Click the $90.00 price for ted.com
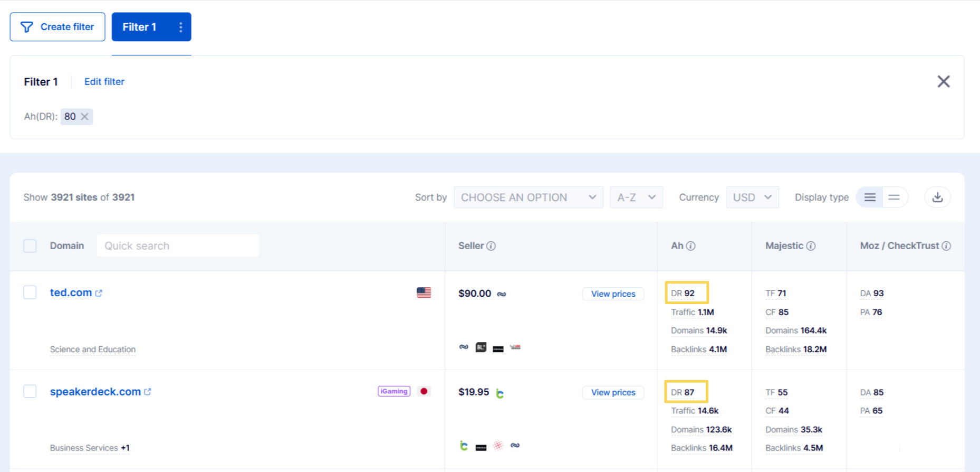This screenshot has width=980, height=472. 475,294
